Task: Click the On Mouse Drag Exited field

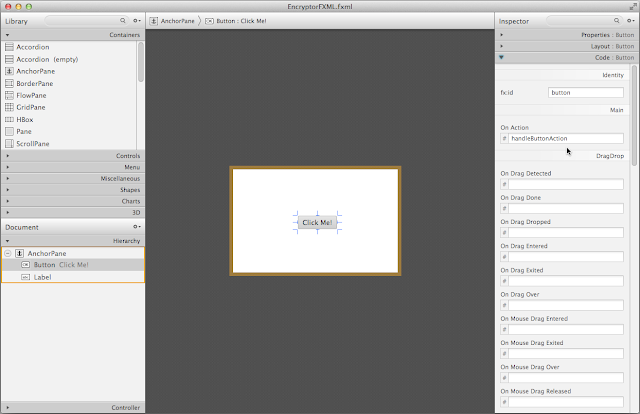Action: [566, 354]
